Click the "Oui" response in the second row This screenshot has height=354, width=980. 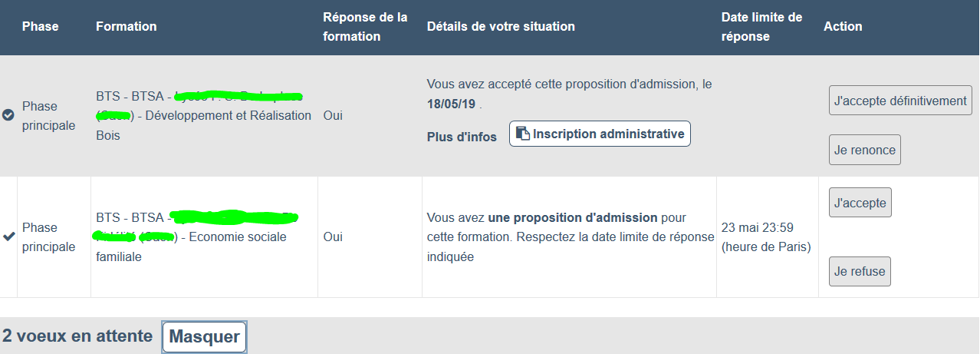pyautogui.click(x=333, y=237)
